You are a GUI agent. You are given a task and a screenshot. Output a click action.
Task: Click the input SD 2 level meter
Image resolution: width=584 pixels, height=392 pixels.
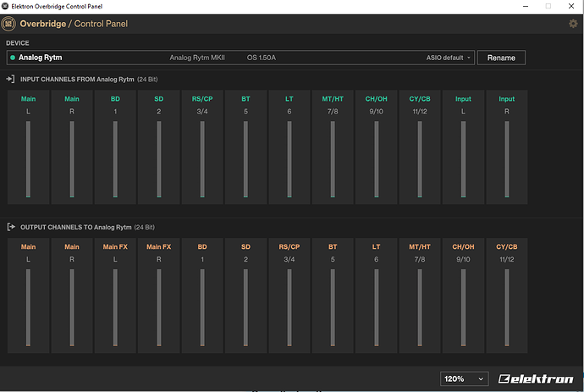[159, 159]
